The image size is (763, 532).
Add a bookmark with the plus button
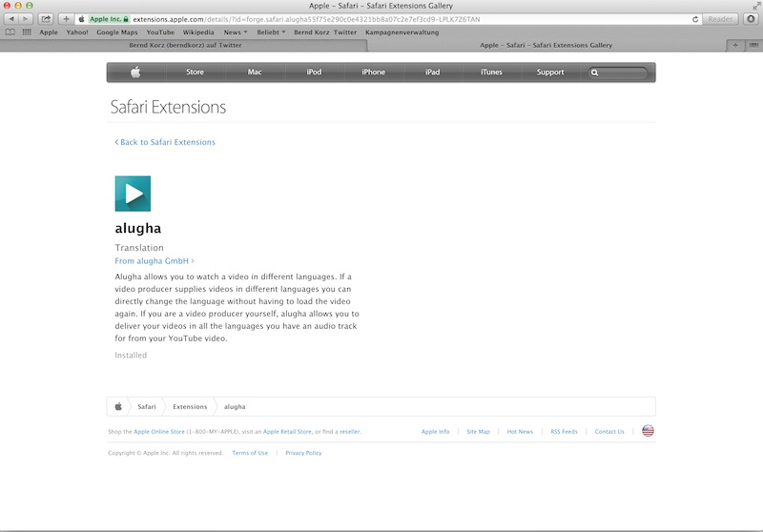tap(66, 19)
